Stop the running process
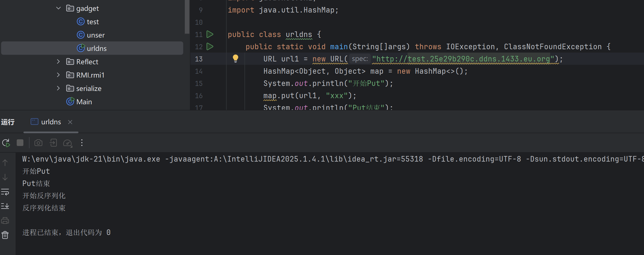This screenshot has width=644, height=255. coord(20,143)
